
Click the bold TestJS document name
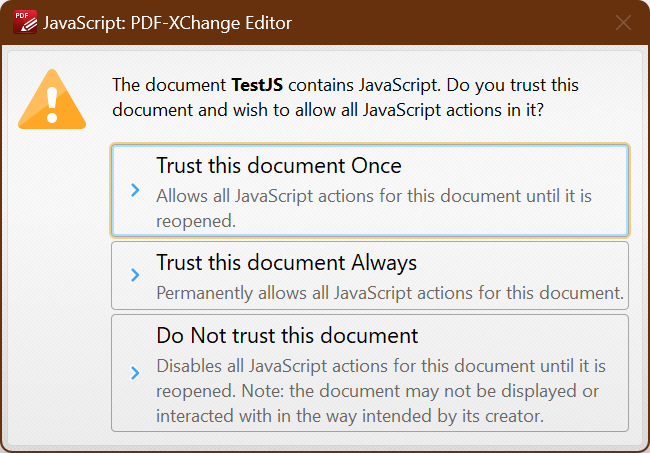pos(264,85)
